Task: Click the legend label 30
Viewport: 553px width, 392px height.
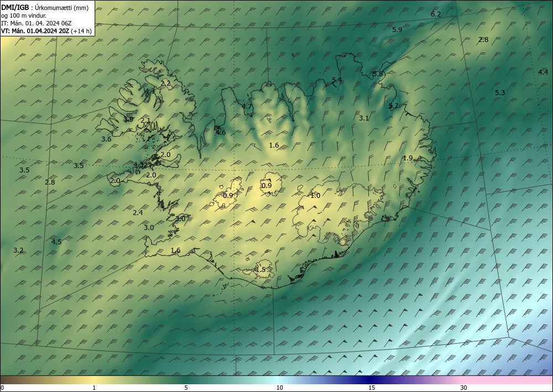Action: pos(464,388)
